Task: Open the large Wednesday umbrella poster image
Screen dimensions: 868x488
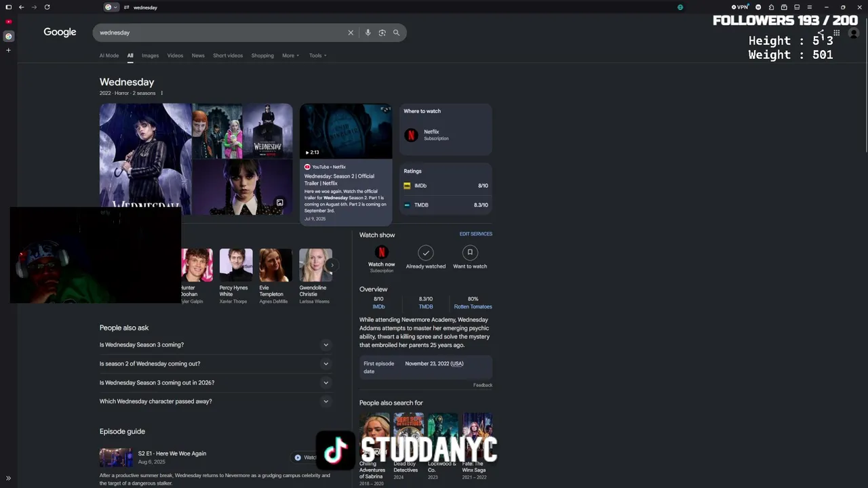Action: point(146,159)
